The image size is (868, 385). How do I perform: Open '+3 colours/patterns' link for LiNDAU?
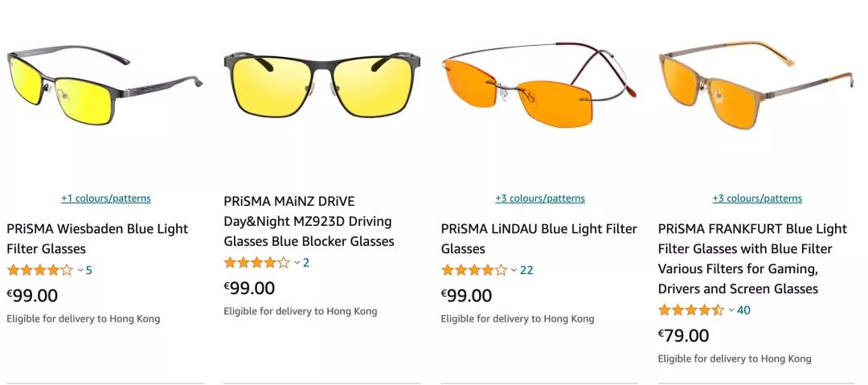coord(540,199)
